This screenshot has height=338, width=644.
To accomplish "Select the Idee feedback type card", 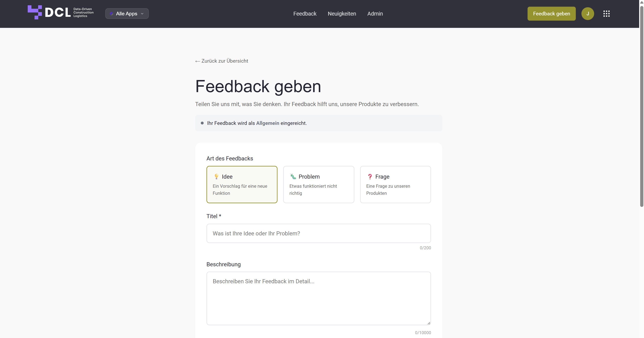I will 242,184.
